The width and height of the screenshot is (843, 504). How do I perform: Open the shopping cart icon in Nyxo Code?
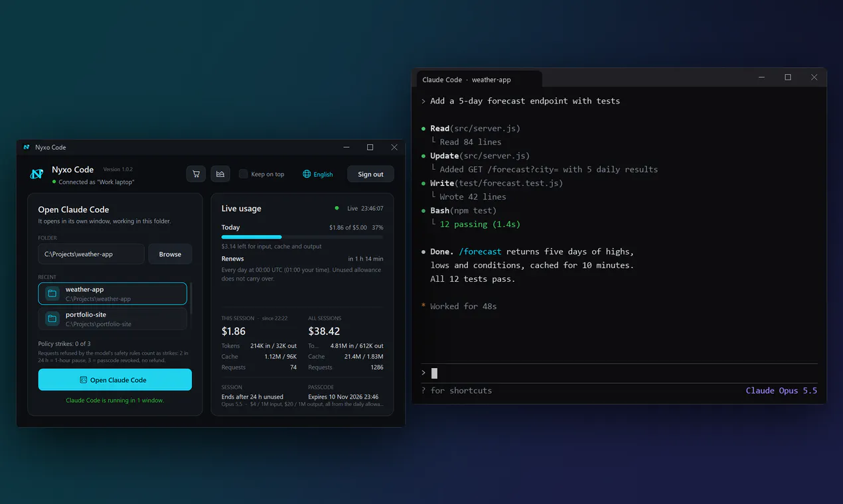point(196,174)
